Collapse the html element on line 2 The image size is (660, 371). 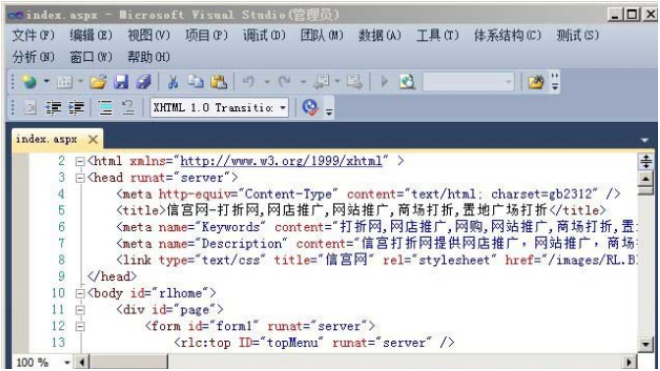point(80,161)
